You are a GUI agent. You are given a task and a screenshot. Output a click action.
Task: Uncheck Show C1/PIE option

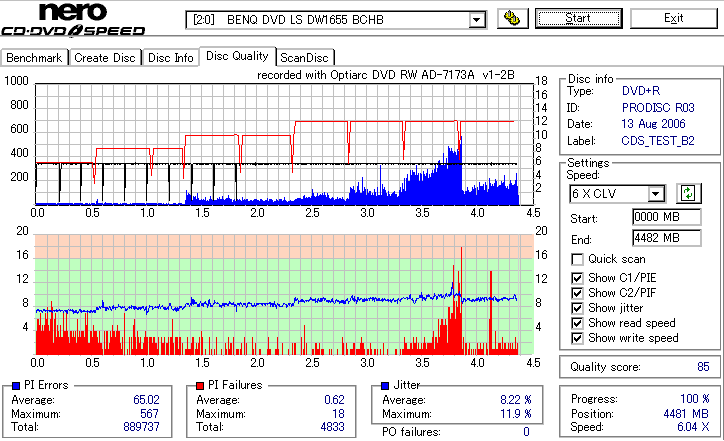pos(577,278)
